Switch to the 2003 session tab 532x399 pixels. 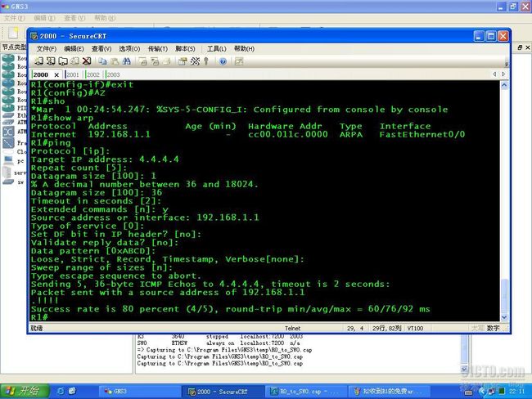click(x=113, y=74)
